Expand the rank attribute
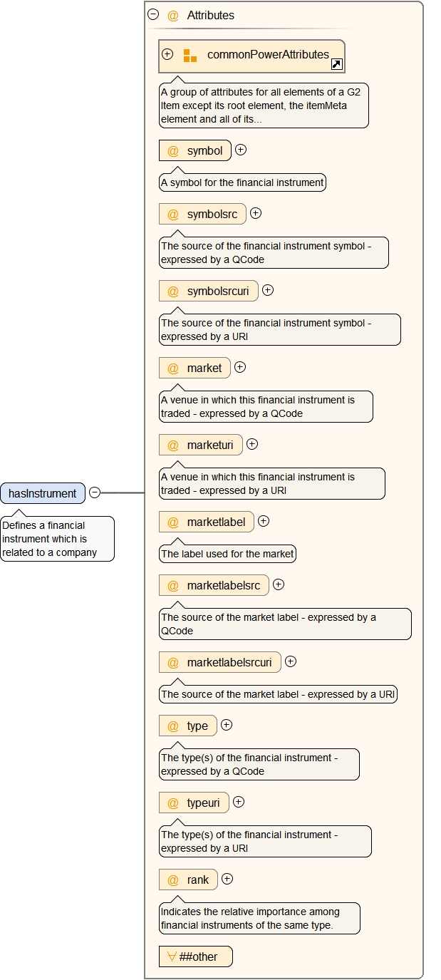 [227, 879]
